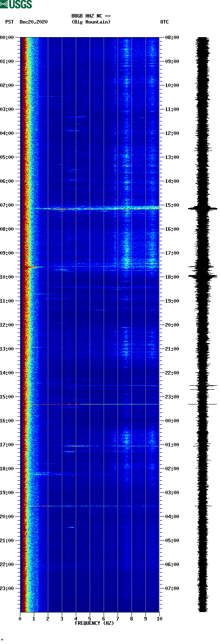220x644 pixels.
Task: Click the 06:00 UTC time label
Action: pos(172,564)
